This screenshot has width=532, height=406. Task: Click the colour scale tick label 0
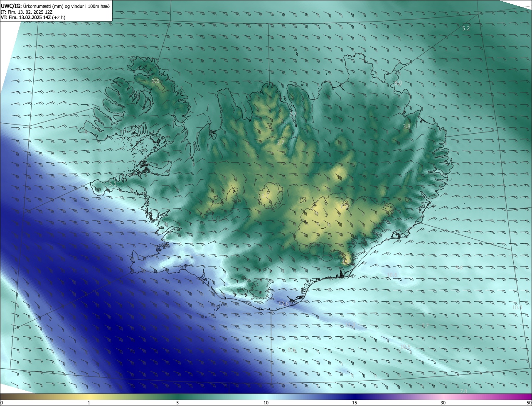pyautogui.click(x=2, y=403)
